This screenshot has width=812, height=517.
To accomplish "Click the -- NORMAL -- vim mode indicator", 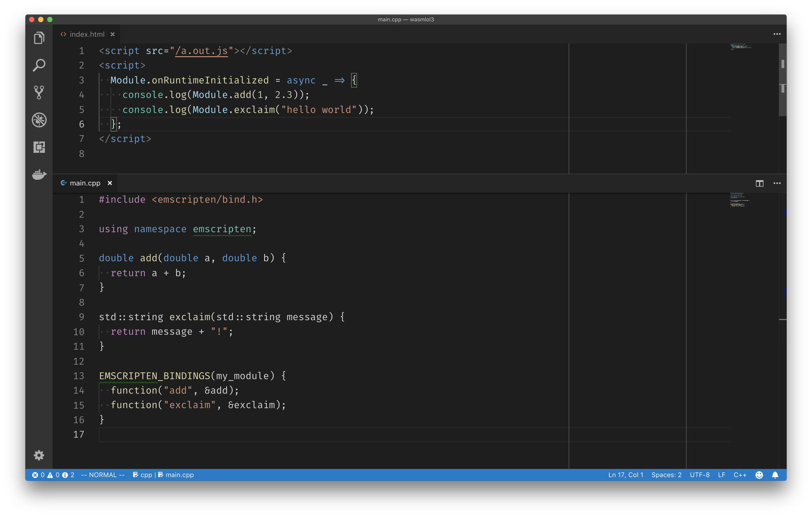I will click(x=103, y=475).
